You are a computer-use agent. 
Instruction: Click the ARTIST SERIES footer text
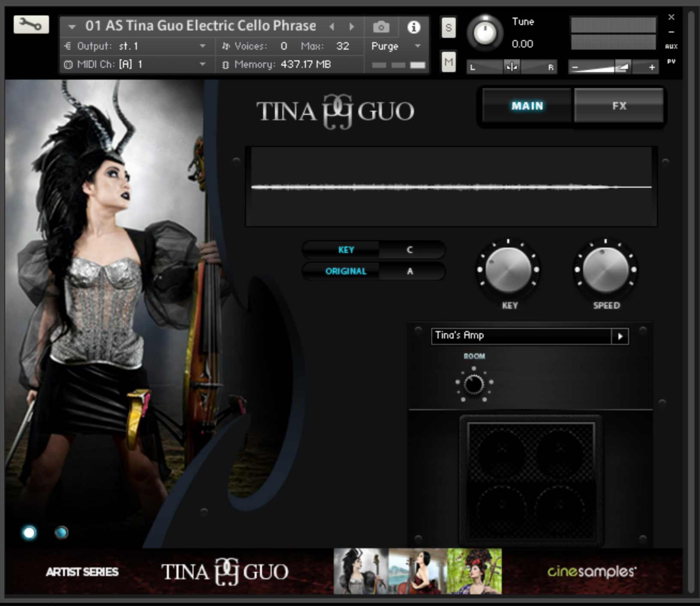tap(82, 572)
